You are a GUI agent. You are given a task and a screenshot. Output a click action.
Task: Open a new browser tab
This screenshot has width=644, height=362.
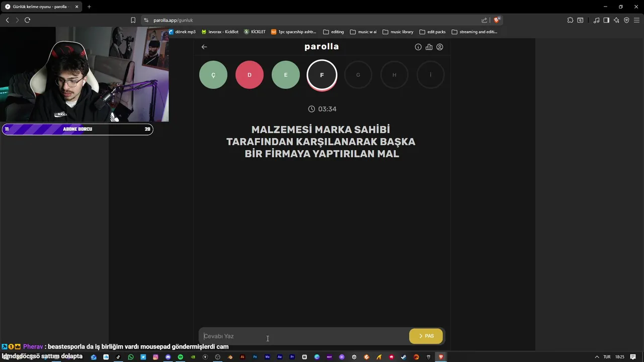(x=89, y=7)
